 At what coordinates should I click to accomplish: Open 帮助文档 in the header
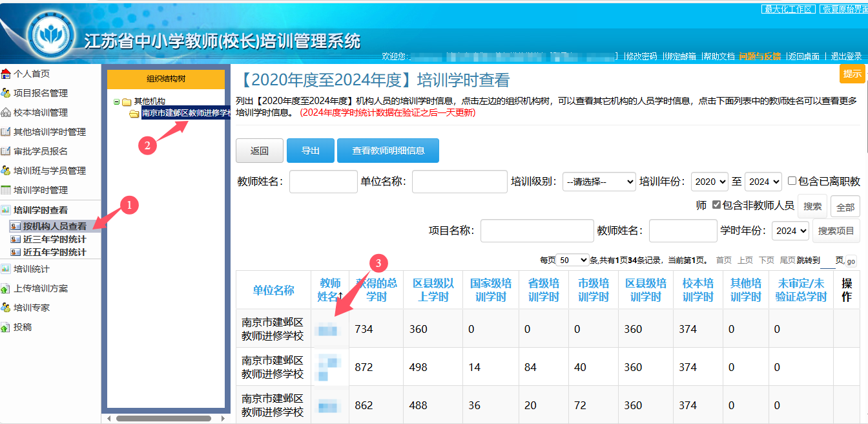[719, 56]
